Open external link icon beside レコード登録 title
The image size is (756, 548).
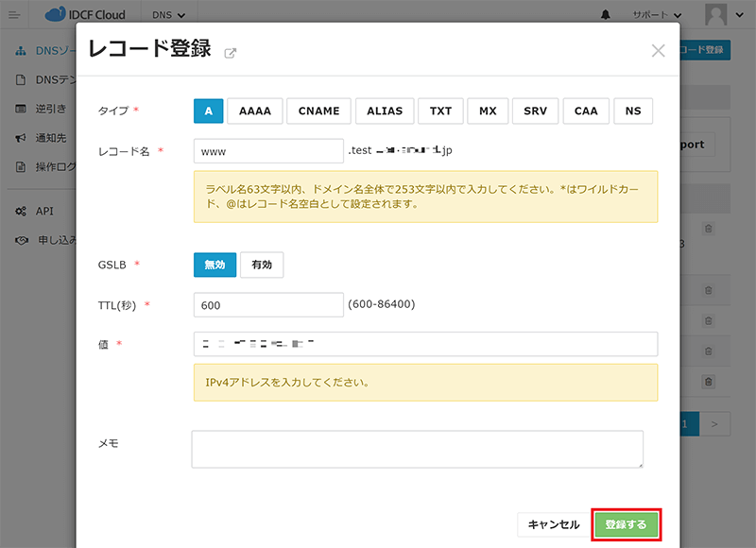[x=230, y=53]
